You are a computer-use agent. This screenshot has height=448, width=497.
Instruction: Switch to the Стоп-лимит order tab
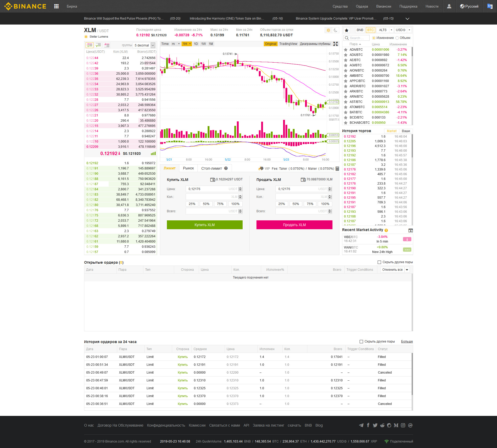pos(214,168)
